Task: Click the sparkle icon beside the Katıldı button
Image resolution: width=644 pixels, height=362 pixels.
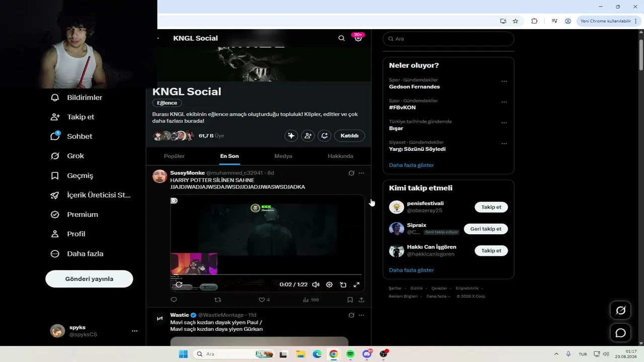Action: coord(291,136)
